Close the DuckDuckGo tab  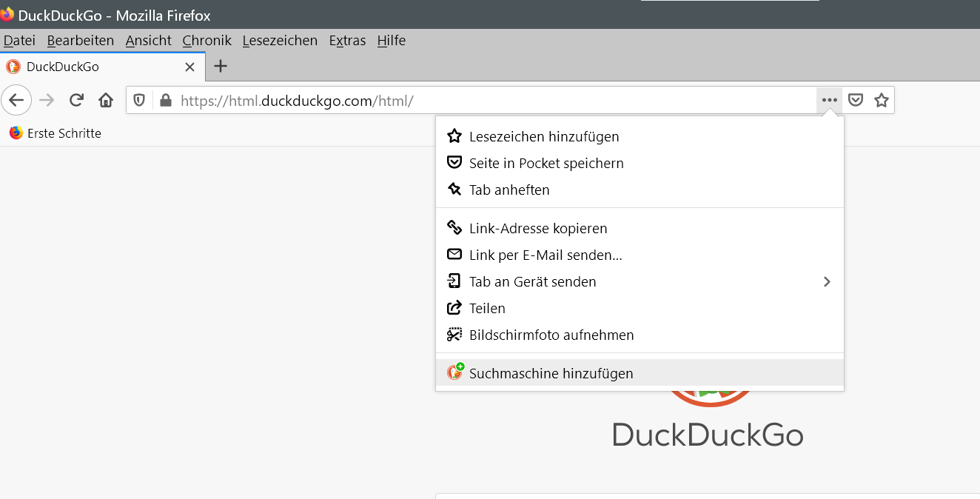pyautogui.click(x=189, y=67)
